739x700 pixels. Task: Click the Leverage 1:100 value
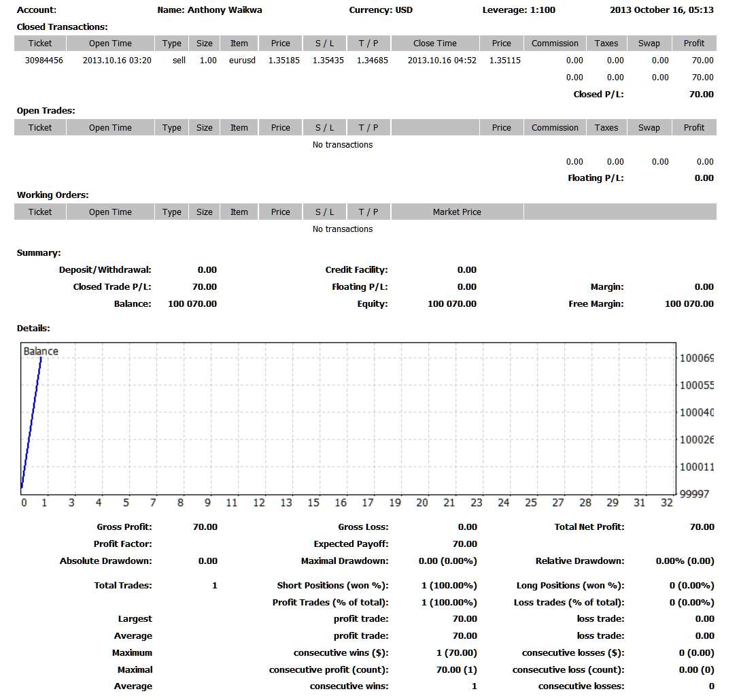[x=540, y=10]
